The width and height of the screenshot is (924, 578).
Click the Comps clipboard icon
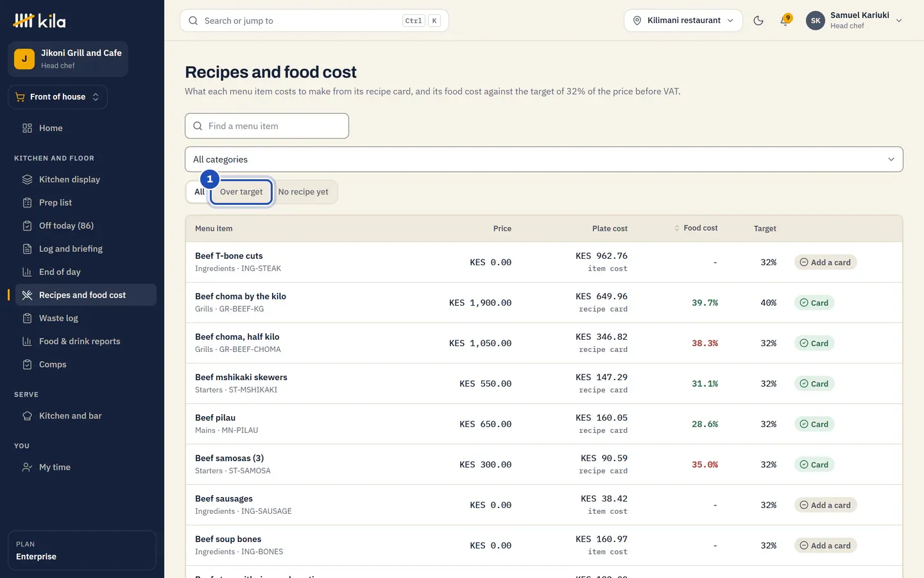[27, 364]
